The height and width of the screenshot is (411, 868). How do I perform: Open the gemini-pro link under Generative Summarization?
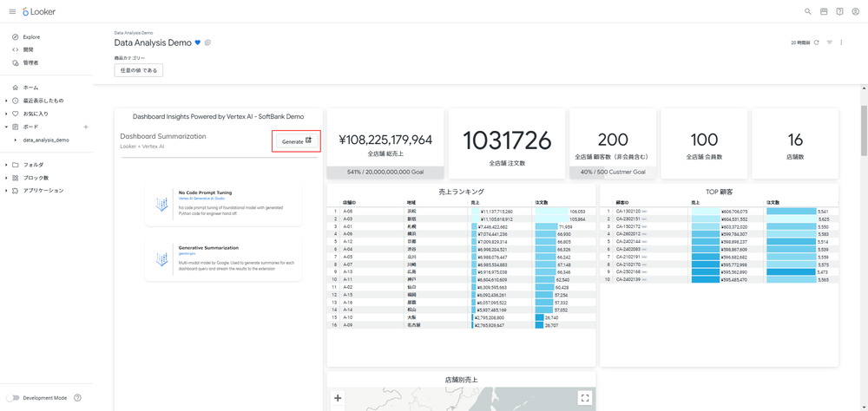point(187,253)
